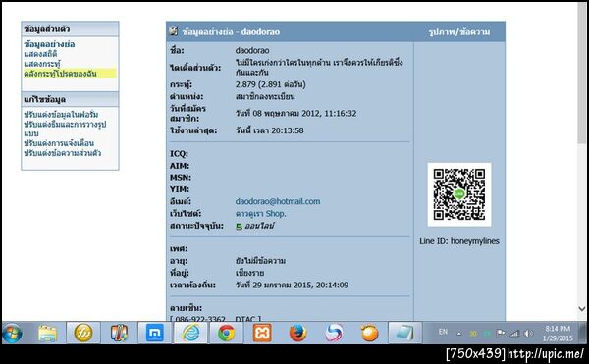Click the ลายเซ็น: signature label

coord(186,308)
